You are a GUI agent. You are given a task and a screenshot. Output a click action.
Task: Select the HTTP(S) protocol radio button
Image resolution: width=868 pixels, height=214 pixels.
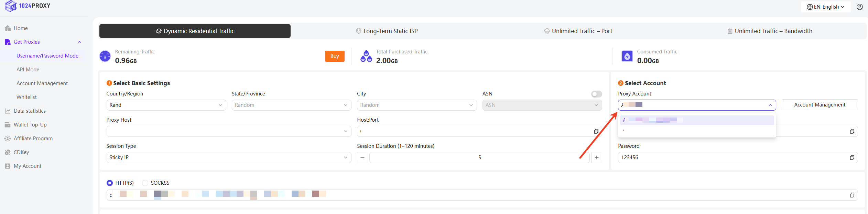coord(110,183)
